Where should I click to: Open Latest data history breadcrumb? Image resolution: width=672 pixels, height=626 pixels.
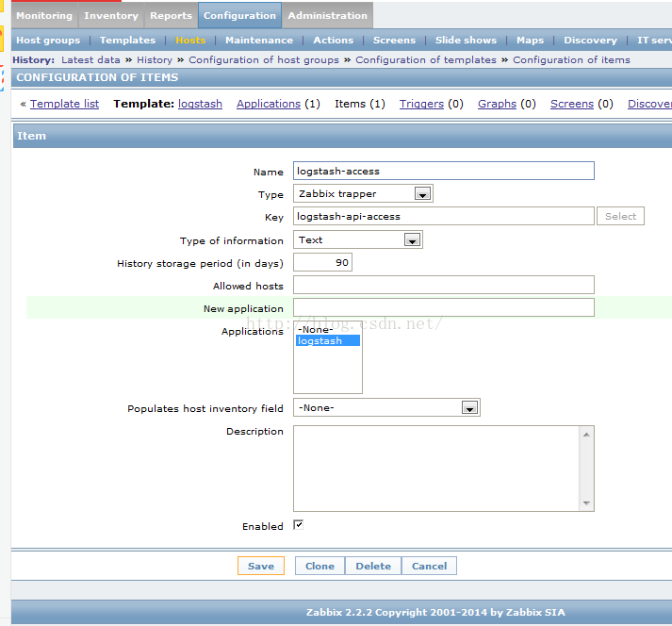(90, 59)
